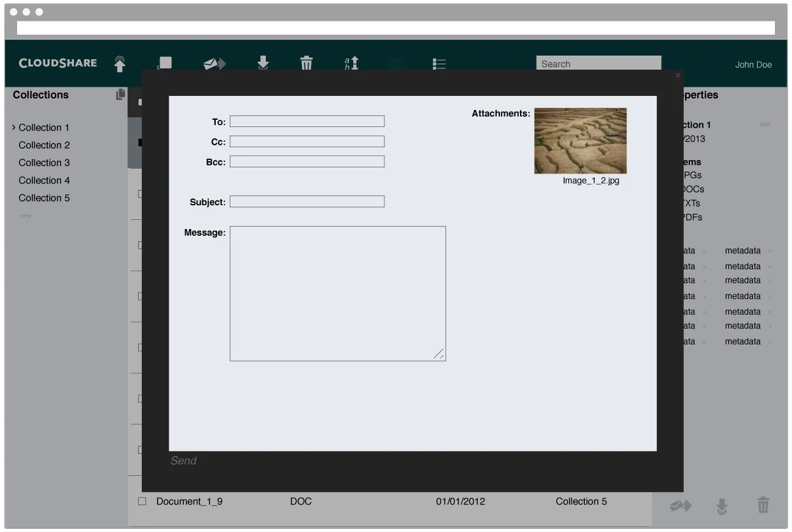792x532 pixels.
Task: Switch to list view icon
Action: [439, 64]
